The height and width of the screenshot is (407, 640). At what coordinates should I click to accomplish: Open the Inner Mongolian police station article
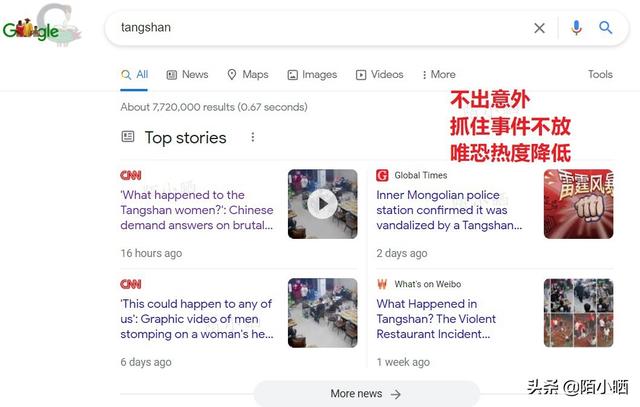pos(449,210)
